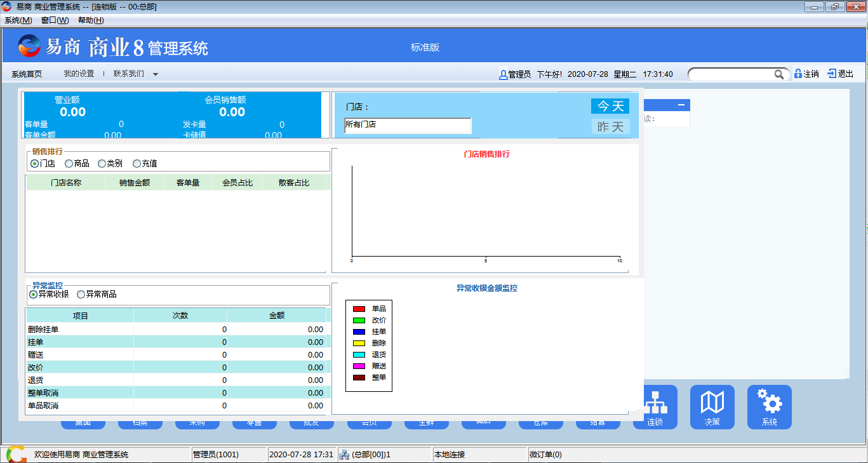Click the 退出 exit link
The height and width of the screenshot is (463, 868).
click(x=846, y=74)
